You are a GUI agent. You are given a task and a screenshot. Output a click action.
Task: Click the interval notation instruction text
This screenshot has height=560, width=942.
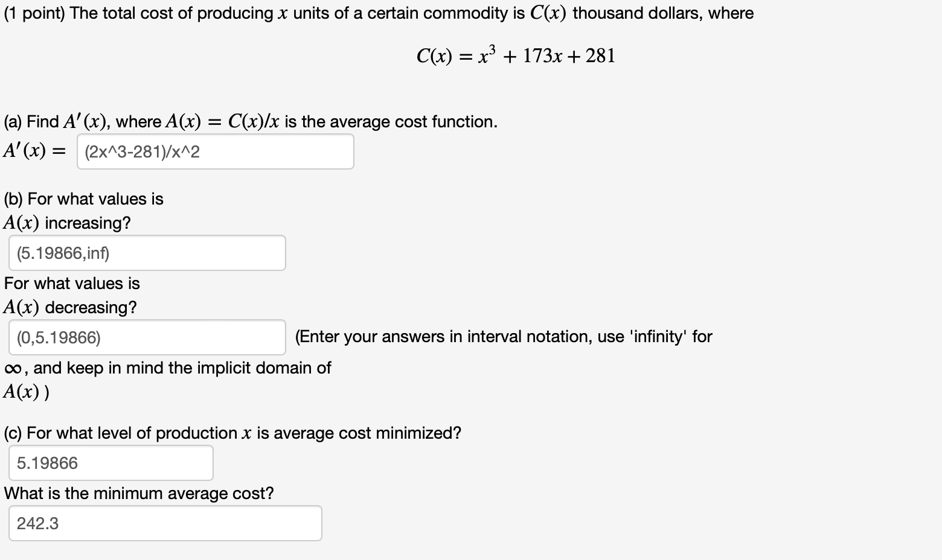[x=502, y=337]
